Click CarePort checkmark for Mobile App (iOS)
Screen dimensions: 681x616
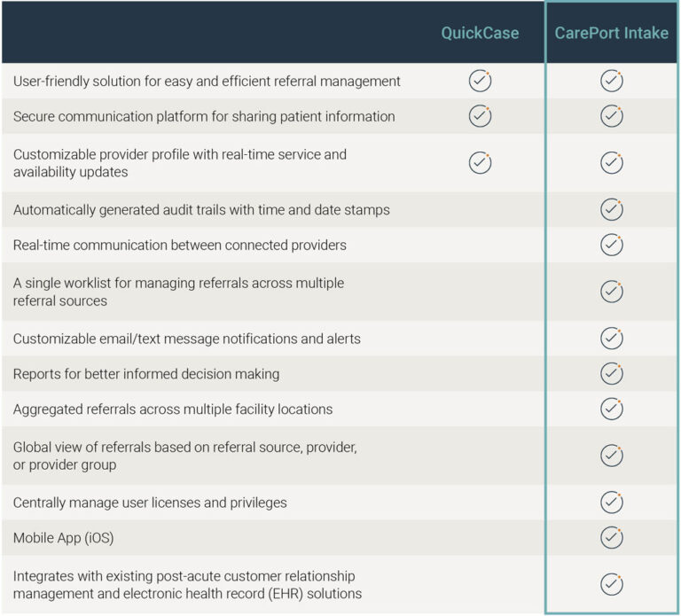tap(612, 537)
